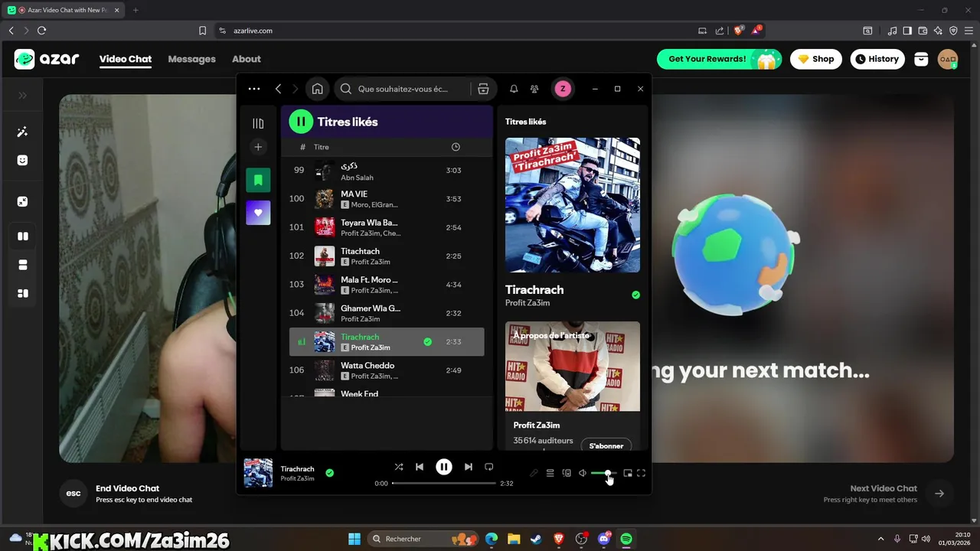Toggle liked checkmark in bottom player bar

point(329,473)
